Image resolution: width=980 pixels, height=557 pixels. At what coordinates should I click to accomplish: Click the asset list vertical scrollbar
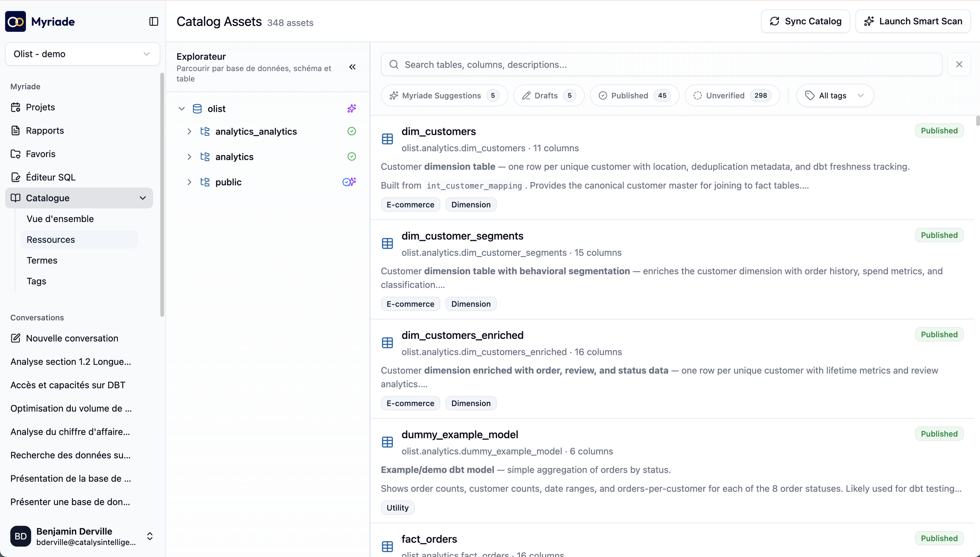tap(977, 121)
